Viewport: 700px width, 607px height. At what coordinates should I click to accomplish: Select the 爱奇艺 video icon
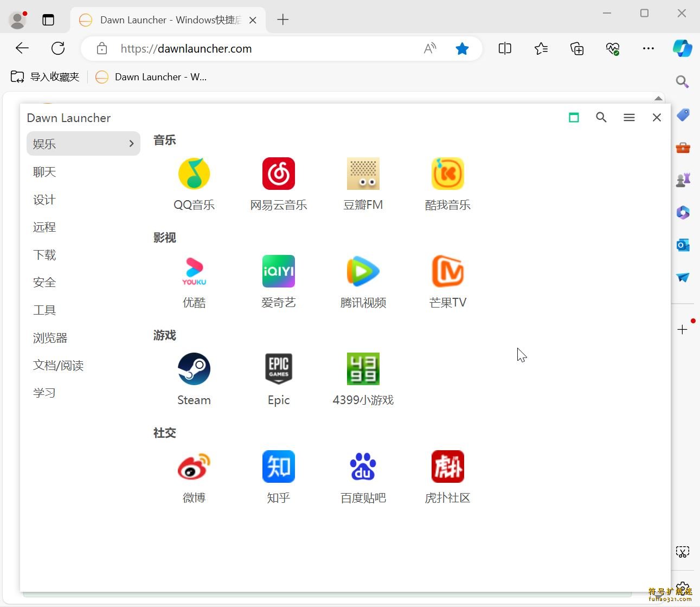click(x=279, y=272)
